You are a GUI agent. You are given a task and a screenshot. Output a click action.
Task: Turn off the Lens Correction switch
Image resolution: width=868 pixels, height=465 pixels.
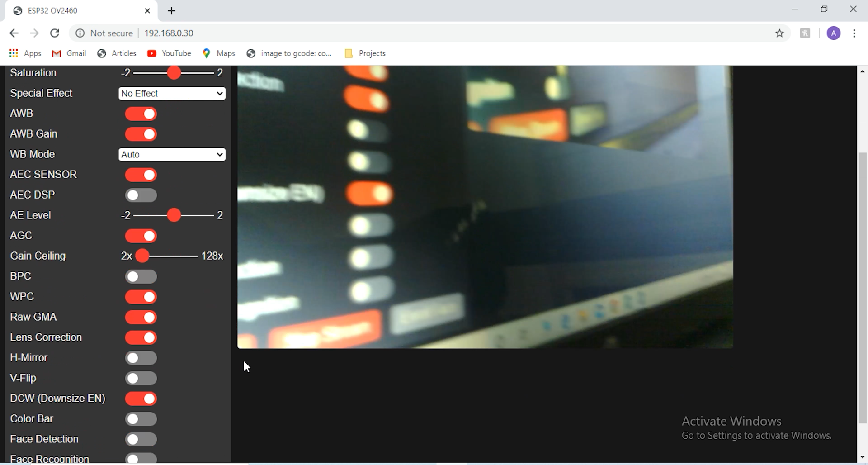(x=141, y=337)
